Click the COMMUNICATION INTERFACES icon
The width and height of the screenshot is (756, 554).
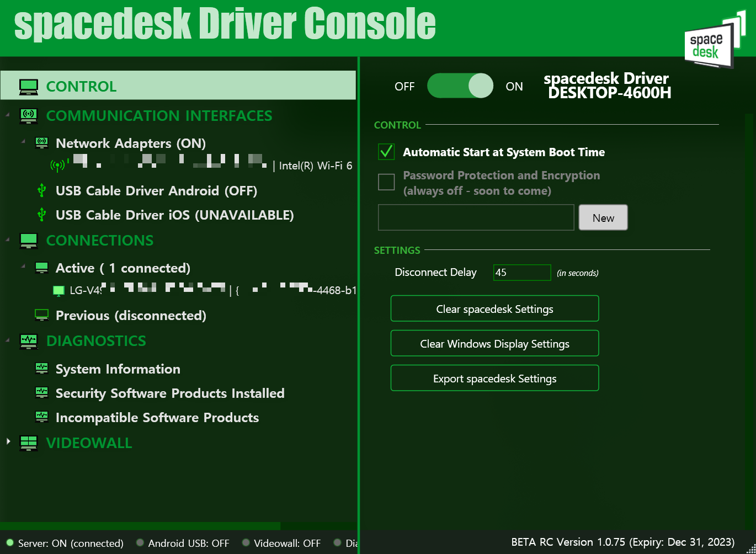point(29,116)
